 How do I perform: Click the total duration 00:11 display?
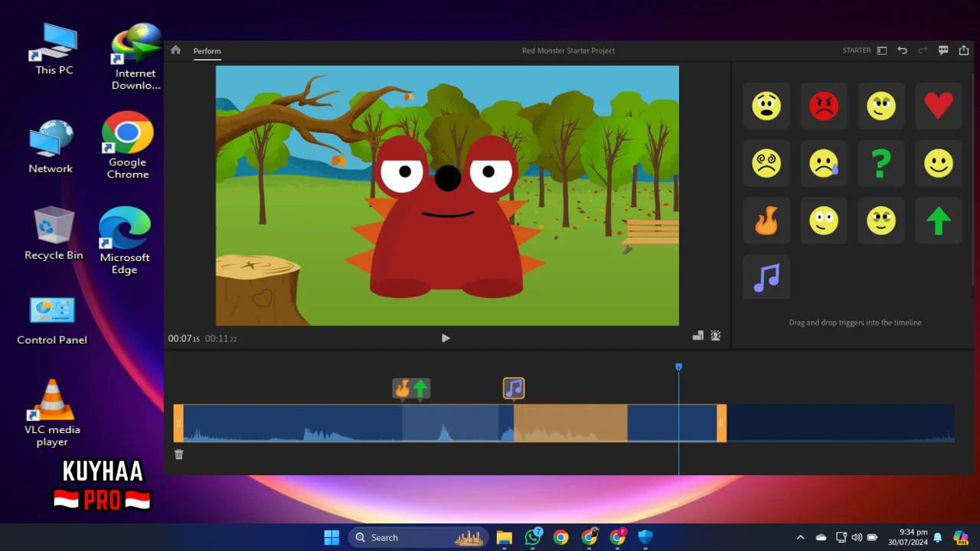click(x=220, y=338)
